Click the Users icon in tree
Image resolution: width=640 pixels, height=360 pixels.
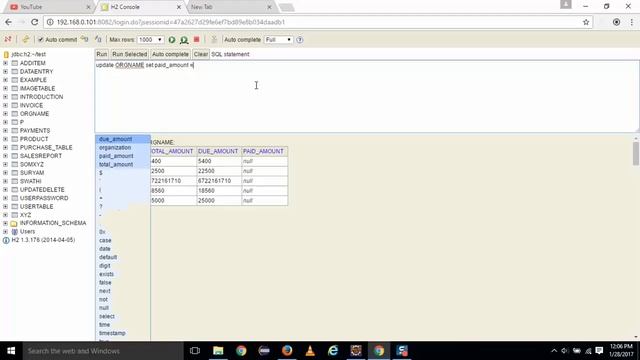pyautogui.click(x=15, y=232)
